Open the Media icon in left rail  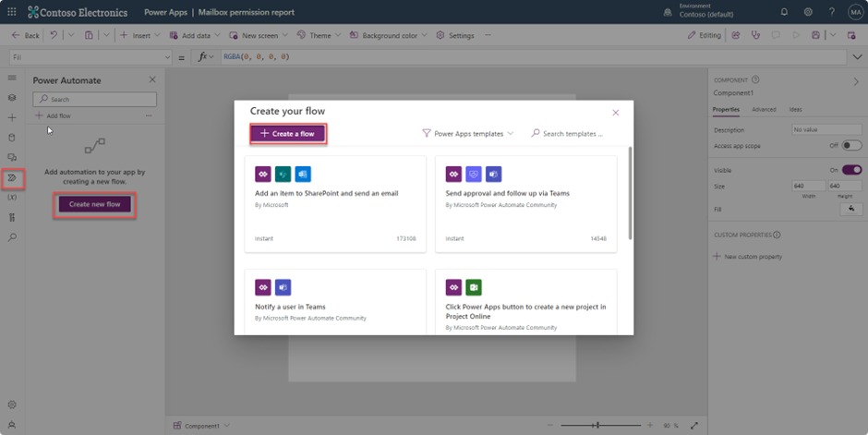[12, 157]
